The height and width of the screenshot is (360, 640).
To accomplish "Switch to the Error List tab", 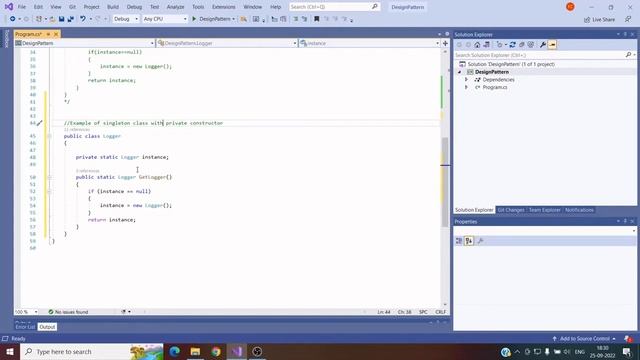I will (x=25, y=327).
